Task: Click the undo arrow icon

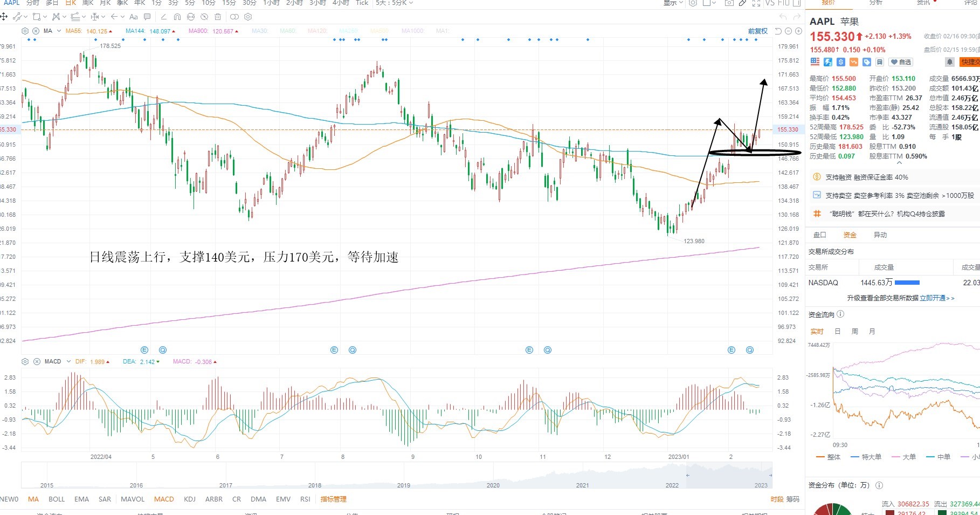Action: (x=783, y=17)
